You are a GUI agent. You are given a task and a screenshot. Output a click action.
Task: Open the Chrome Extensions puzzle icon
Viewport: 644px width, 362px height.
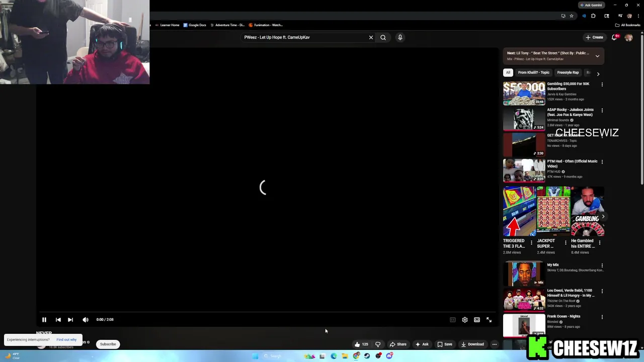593,16
